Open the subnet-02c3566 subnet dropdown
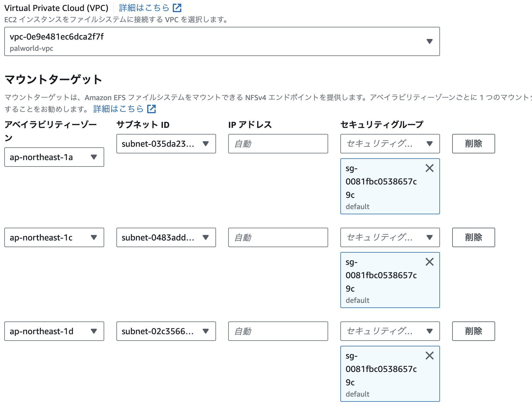Viewport: 532px width, 410px height. click(x=166, y=331)
